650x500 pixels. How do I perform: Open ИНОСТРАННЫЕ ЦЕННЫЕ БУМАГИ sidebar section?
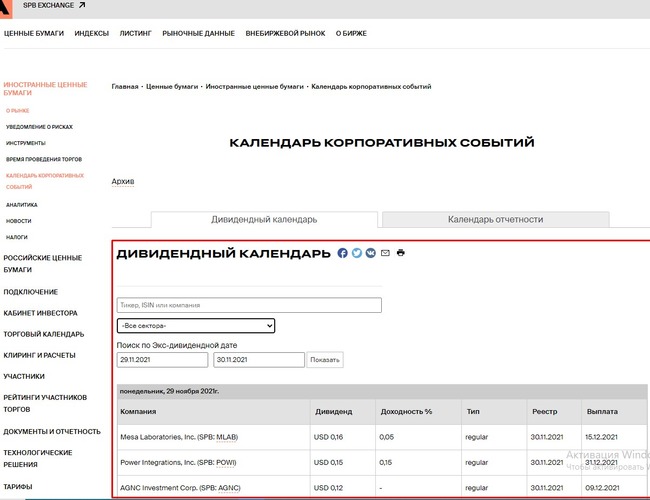45,89
